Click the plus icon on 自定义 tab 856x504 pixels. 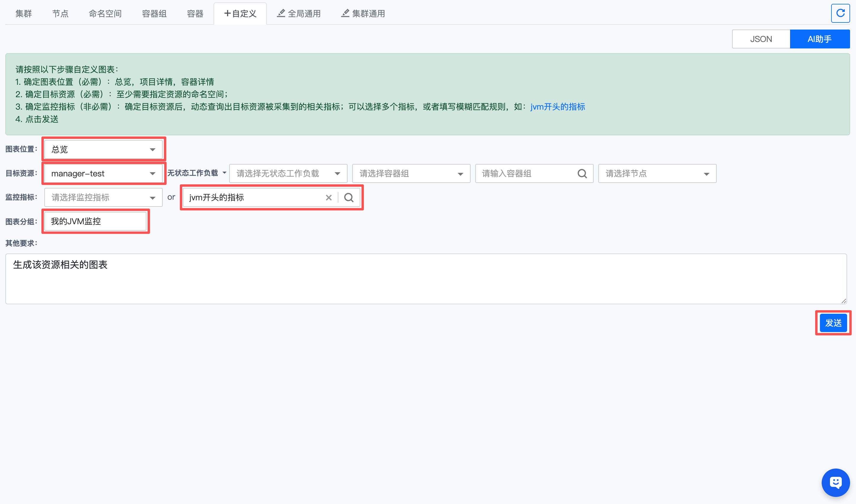point(227,13)
